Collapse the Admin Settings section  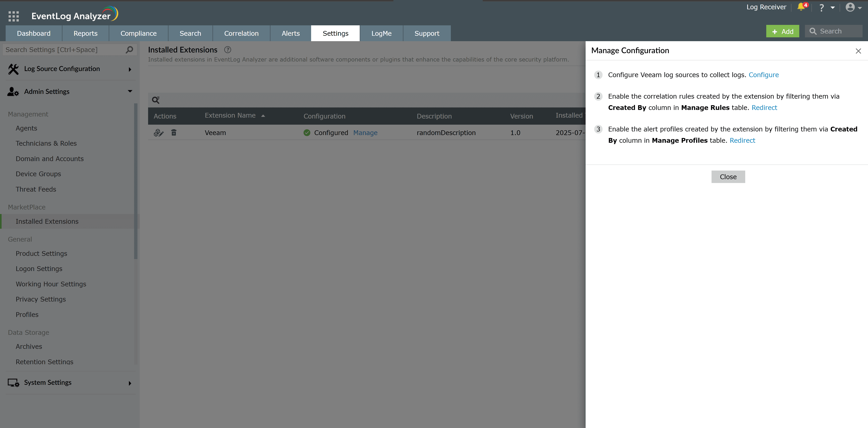(x=130, y=91)
